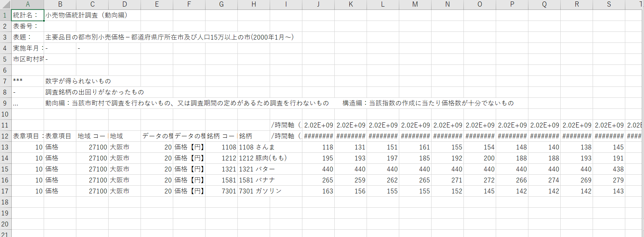Image resolution: width=644 pixels, height=237 pixels.
Task: Click the note 調査銘柄の出回りがなかったもの
Action: pyautogui.click(x=95, y=92)
